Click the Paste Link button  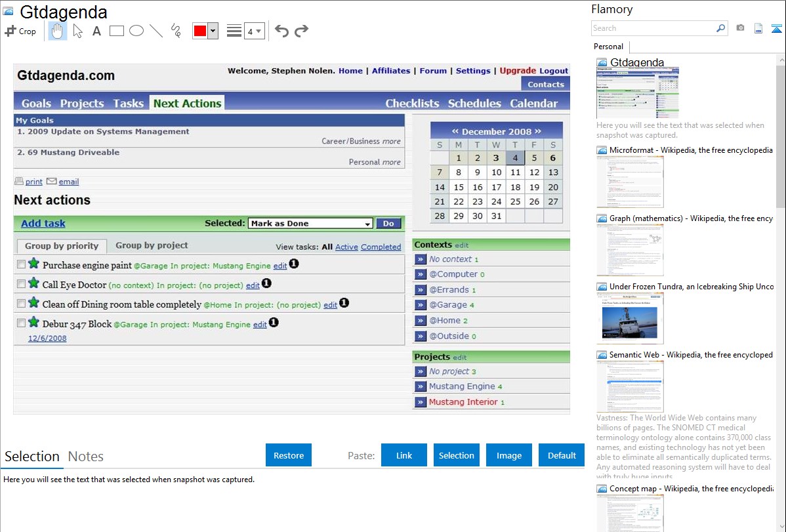click(404, 455)
